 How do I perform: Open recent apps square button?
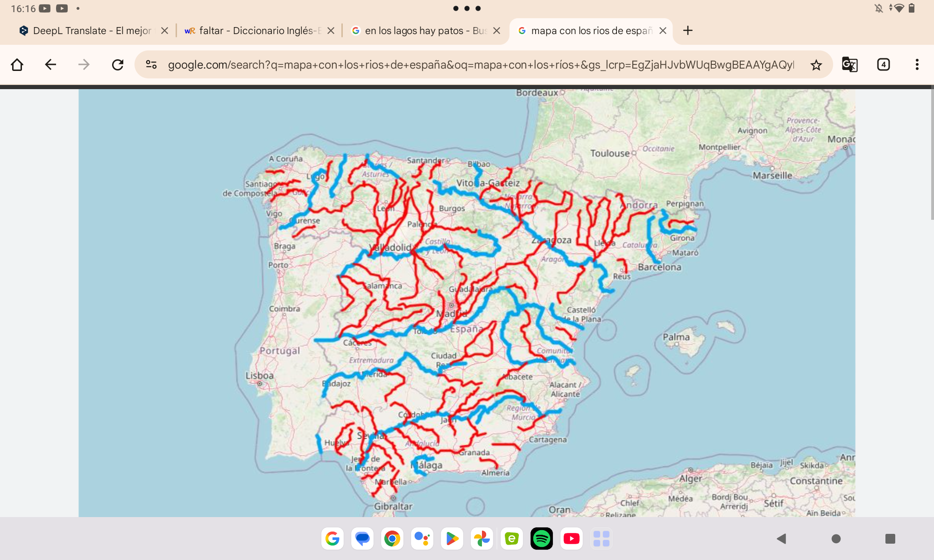click(x=890, y=539)
